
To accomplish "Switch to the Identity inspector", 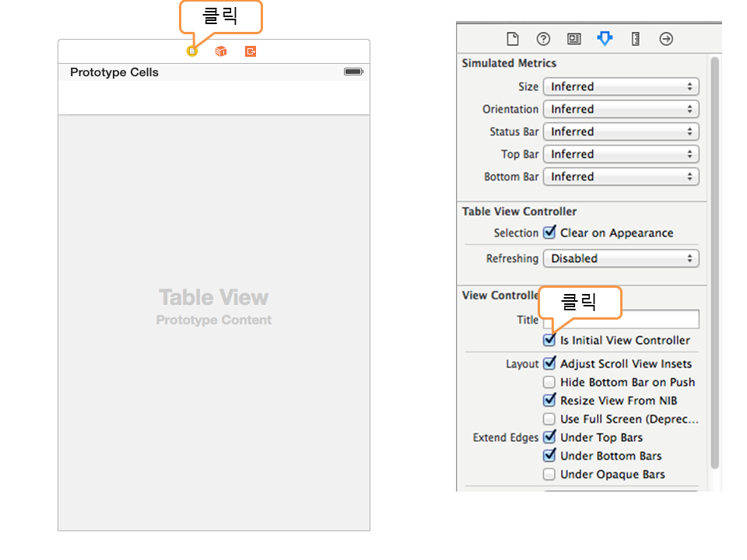I will click(x=574, y=39).
